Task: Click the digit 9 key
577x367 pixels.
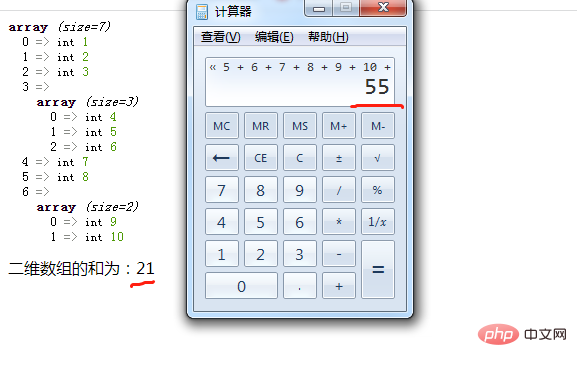Action: tap(300, 190)
